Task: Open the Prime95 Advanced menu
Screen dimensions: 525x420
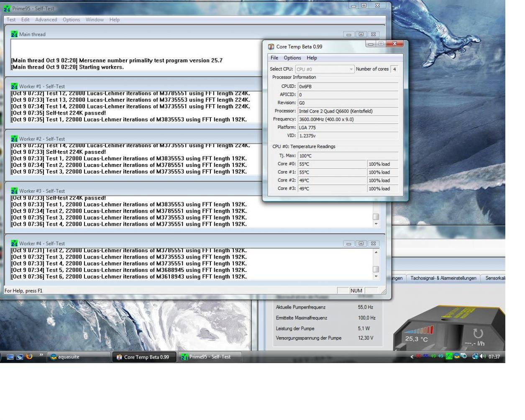Action: [46, 20]
